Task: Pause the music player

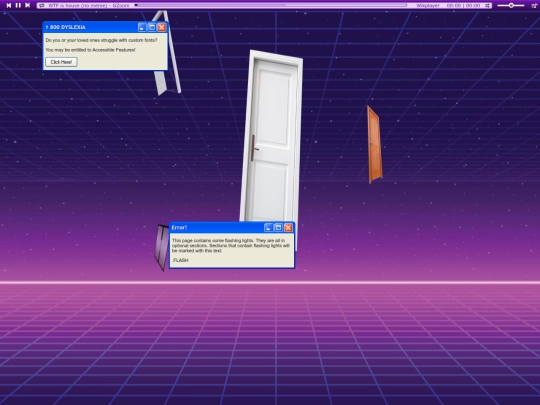Action: point(18,5)
